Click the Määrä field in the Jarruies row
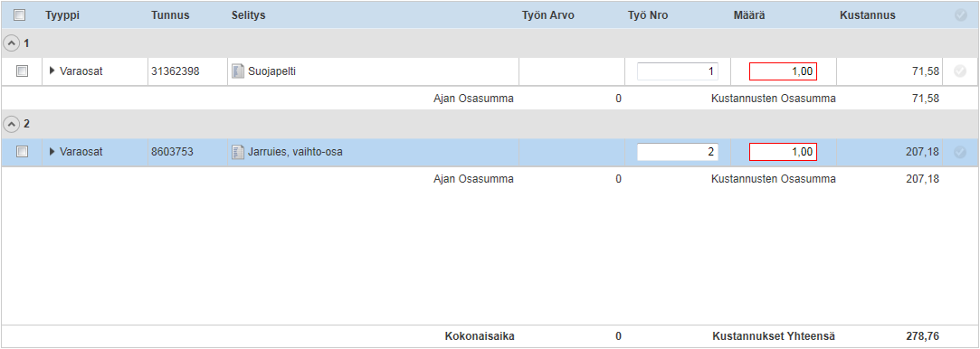This screenshot has height=349, width=980. tap(783, 152)
